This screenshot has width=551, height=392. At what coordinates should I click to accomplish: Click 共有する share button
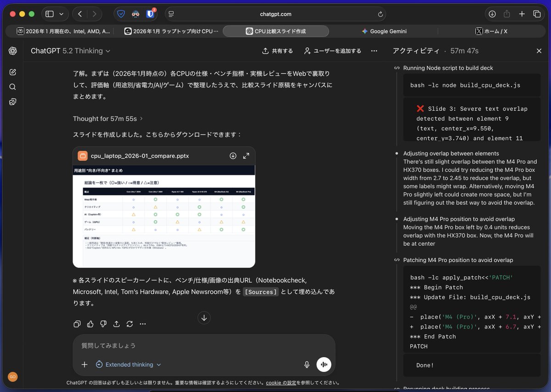(x=277, y=51)
